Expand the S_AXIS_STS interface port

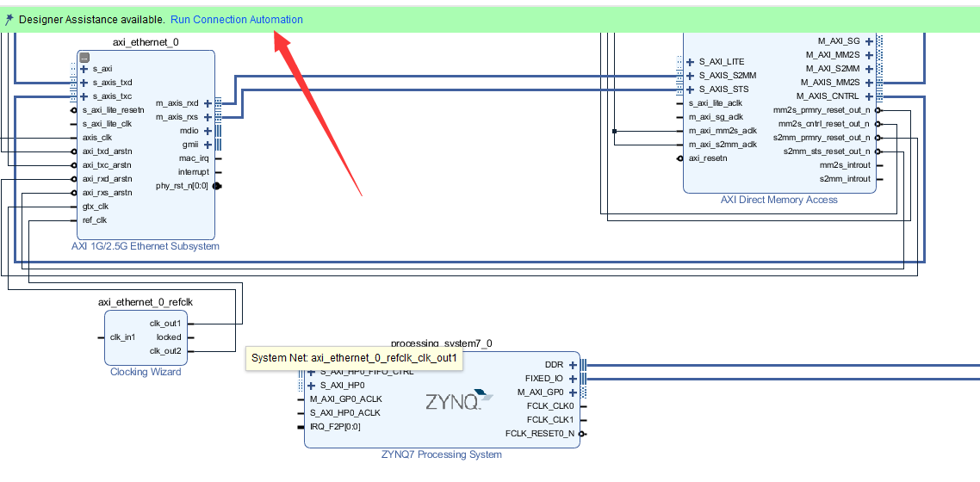click(x=690, y=90)
